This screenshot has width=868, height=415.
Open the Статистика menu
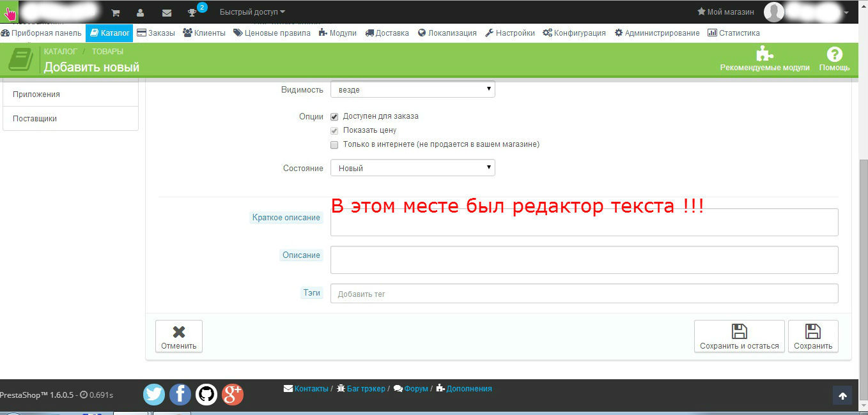tap(734, 33)
